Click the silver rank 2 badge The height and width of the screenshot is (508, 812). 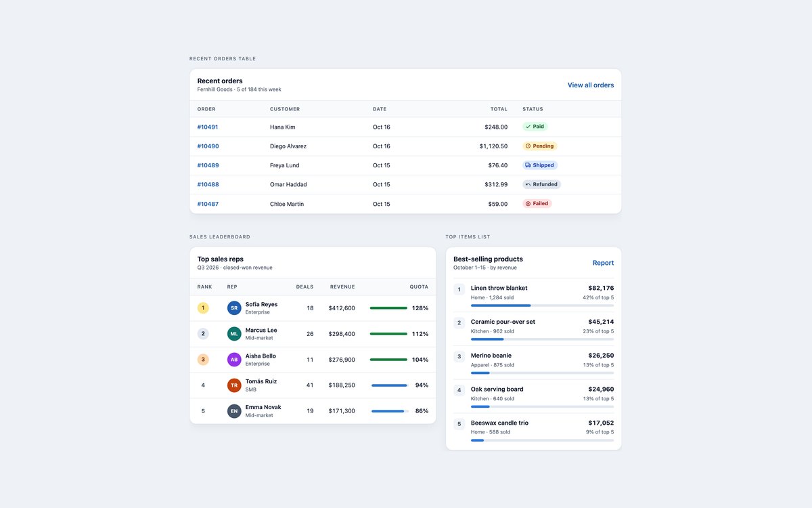(x=203, y=334)
